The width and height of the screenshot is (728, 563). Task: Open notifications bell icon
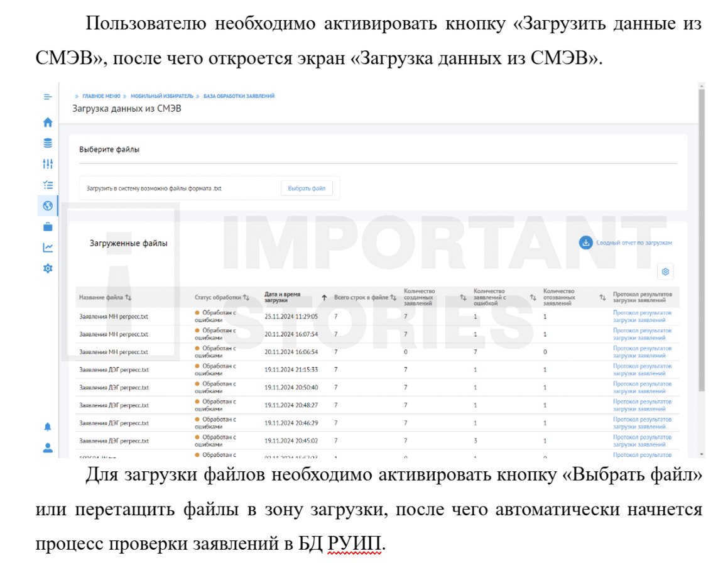pos(47,427)
